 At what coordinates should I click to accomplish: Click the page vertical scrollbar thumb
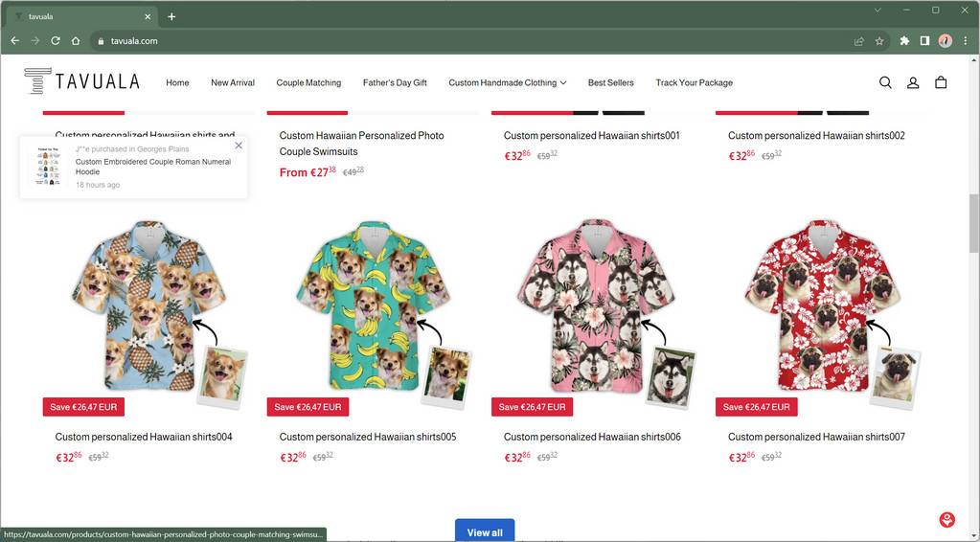point(974,223)
